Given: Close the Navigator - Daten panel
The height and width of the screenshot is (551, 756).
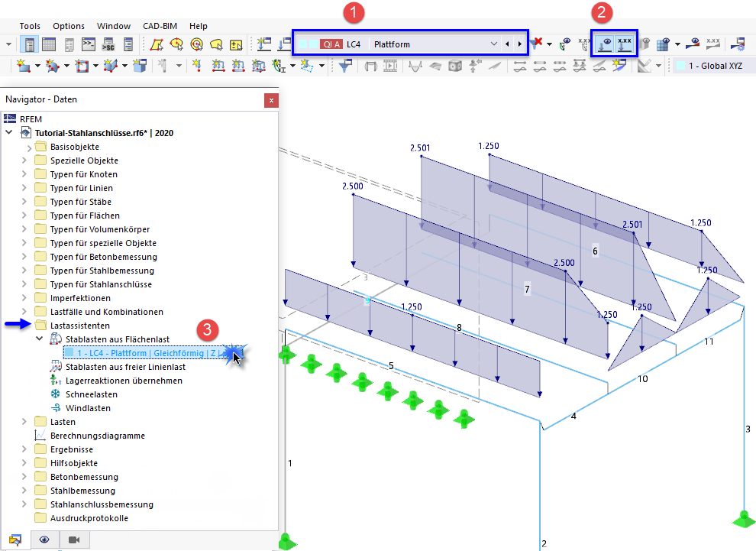Looking at the screenshot, I should pos(271,100).
